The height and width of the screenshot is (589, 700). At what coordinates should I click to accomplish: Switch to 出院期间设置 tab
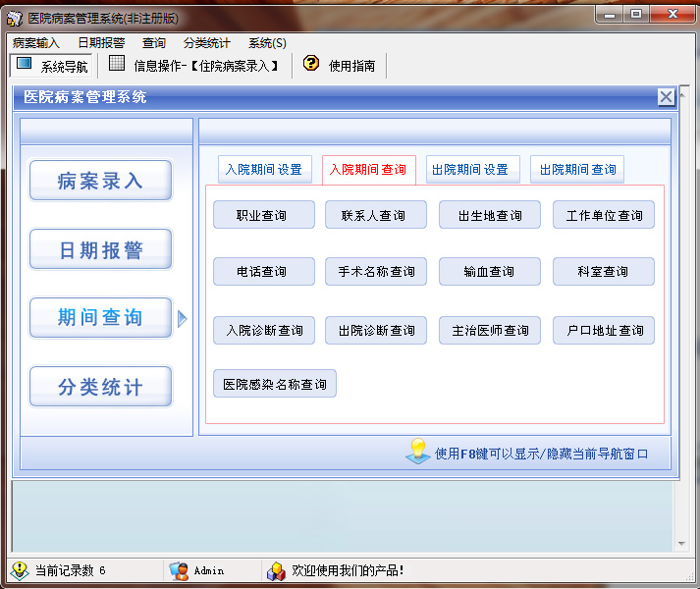tap(473, 169)
